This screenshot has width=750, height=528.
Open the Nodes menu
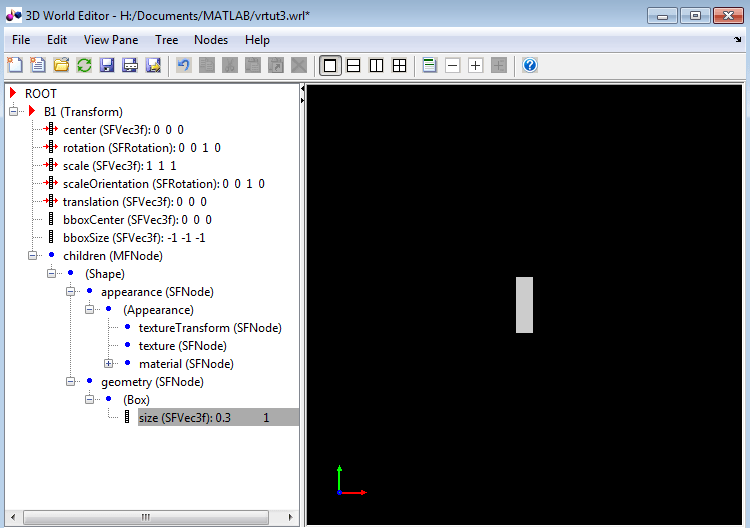[211, 40]
